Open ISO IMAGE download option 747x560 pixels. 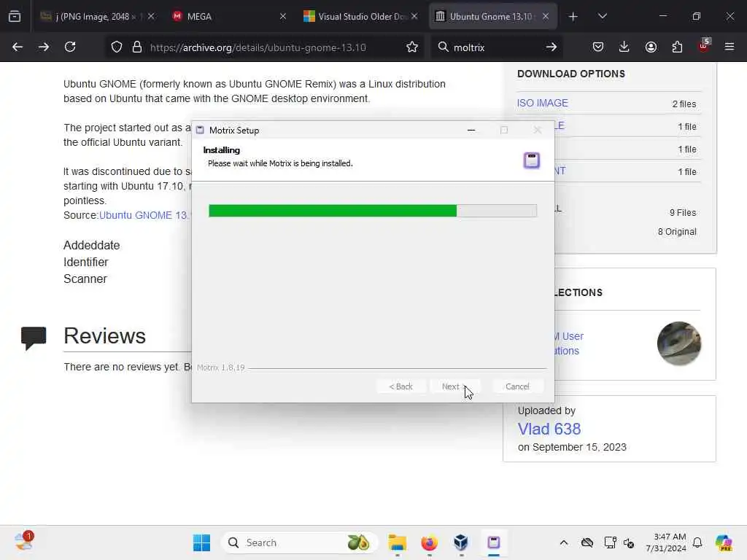point(542,103)
